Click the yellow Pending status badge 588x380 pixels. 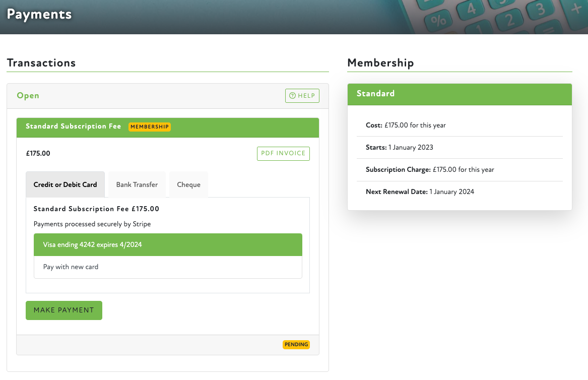click(x=296, y=345)
